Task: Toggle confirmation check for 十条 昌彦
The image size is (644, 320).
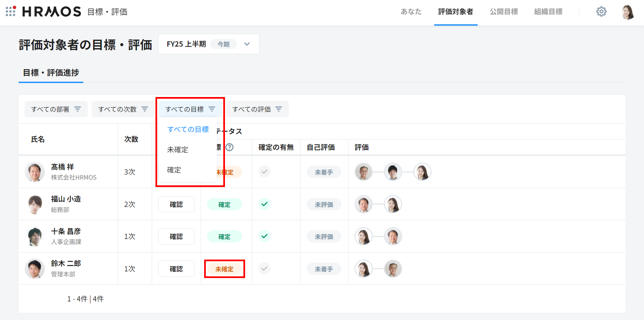Action: click(x=265, y=236)
